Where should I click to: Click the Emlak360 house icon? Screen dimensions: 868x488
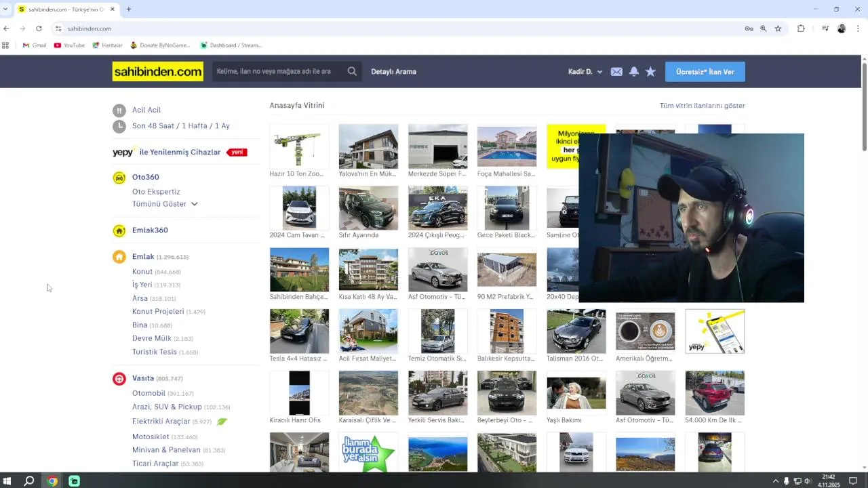[119, 230]
